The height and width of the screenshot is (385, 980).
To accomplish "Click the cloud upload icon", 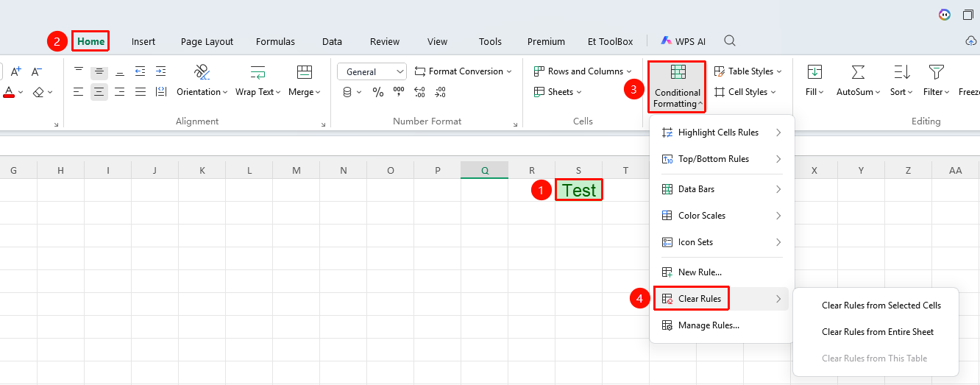I will [x=971, y=41].
